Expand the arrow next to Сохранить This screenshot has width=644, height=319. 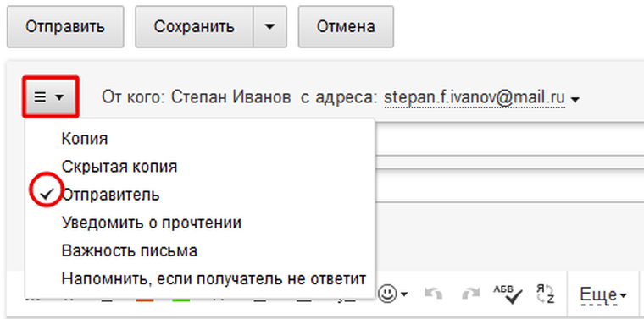pos(269,26)
